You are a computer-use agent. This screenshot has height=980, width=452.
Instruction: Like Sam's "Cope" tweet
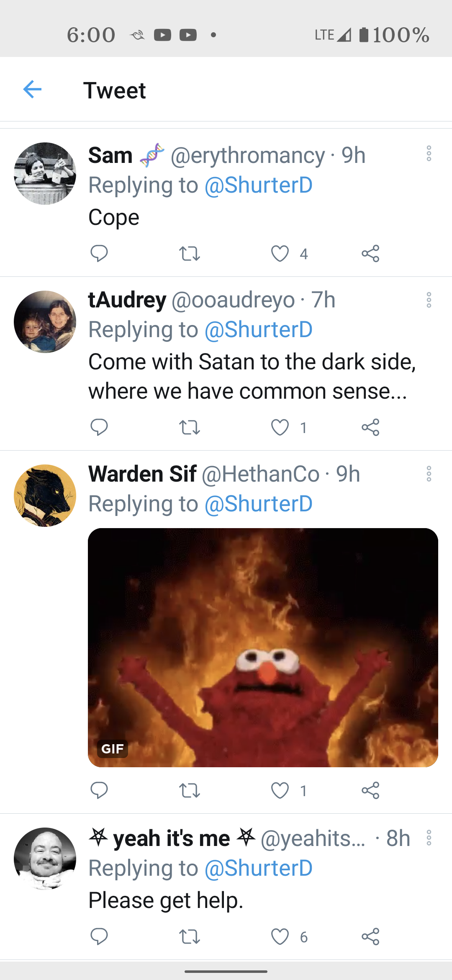pos(280,253)
